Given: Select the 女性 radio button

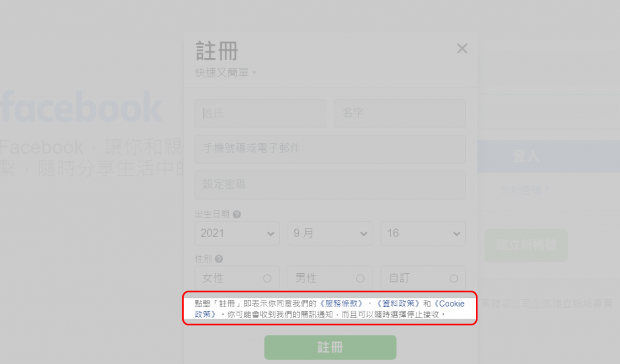Looking at the screenshot, I should (x=267, y=278).
